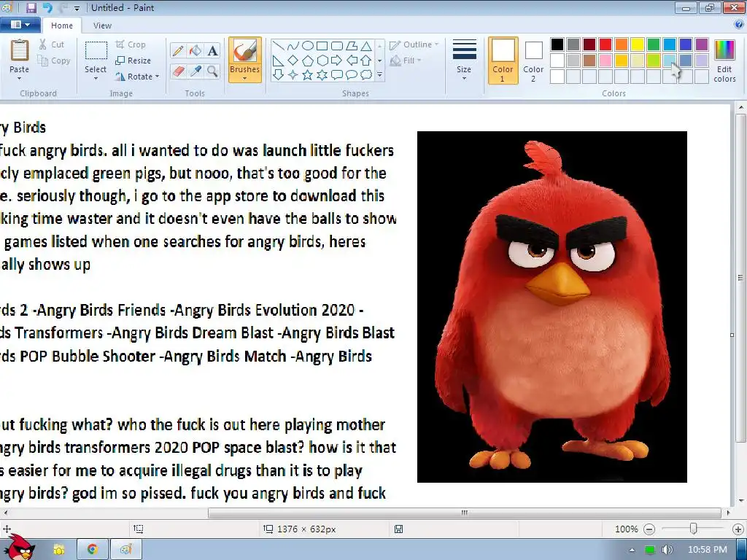747x560 pixels.
Task: Click the vertical scrollbar down arrow
Action: click(x=741, y=500)
